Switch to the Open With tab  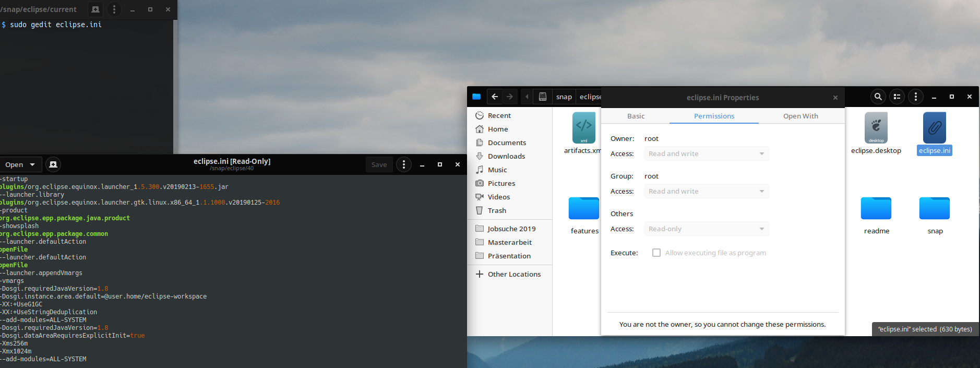tap(800, 116)
